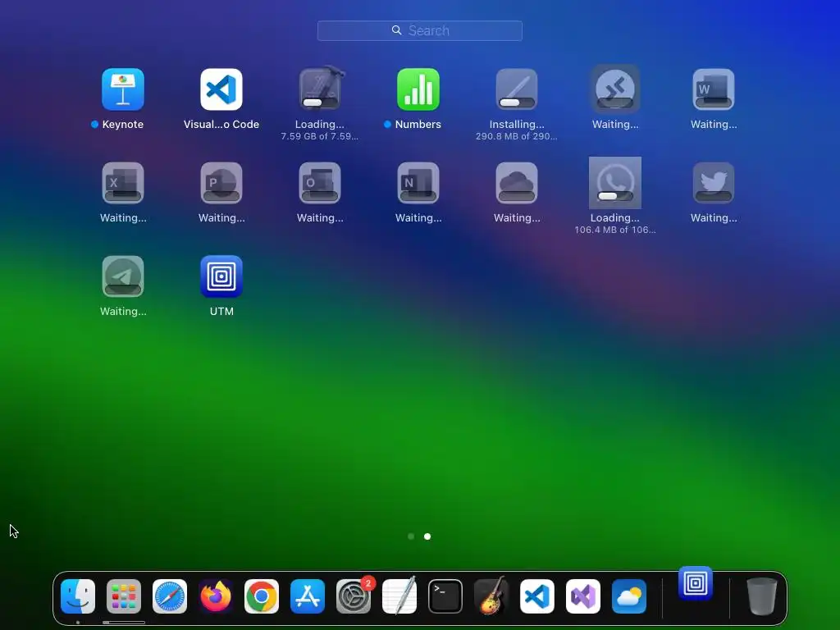The width and height of the screenshot is (840, 630).
Task: Click the 'Installing...' label
Action: [517, 125]
